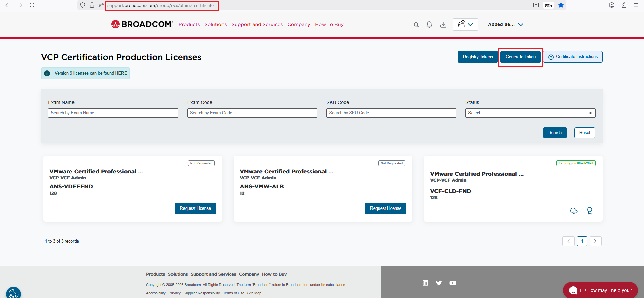
Task: Click the downloads tray icon in header
Action: click(x=443, y=25)
